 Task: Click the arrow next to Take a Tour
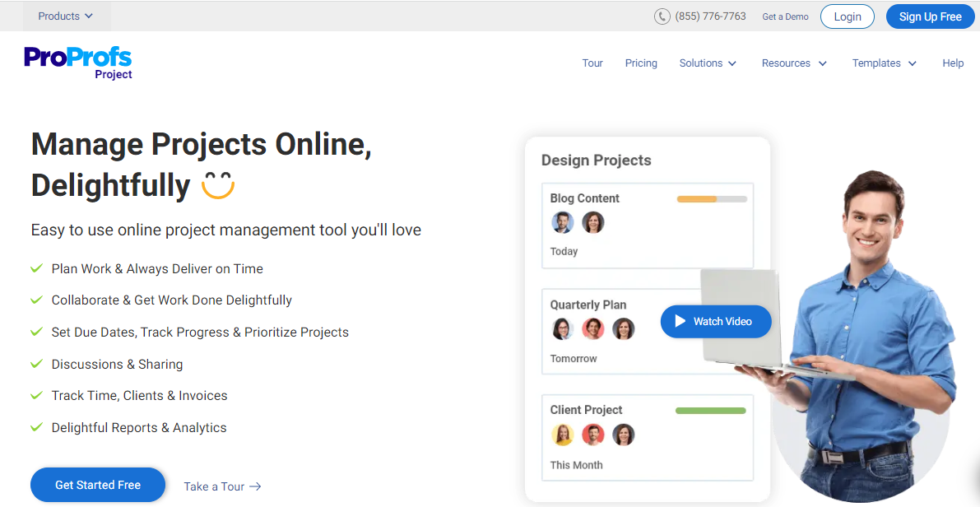[x=255, y=486]
